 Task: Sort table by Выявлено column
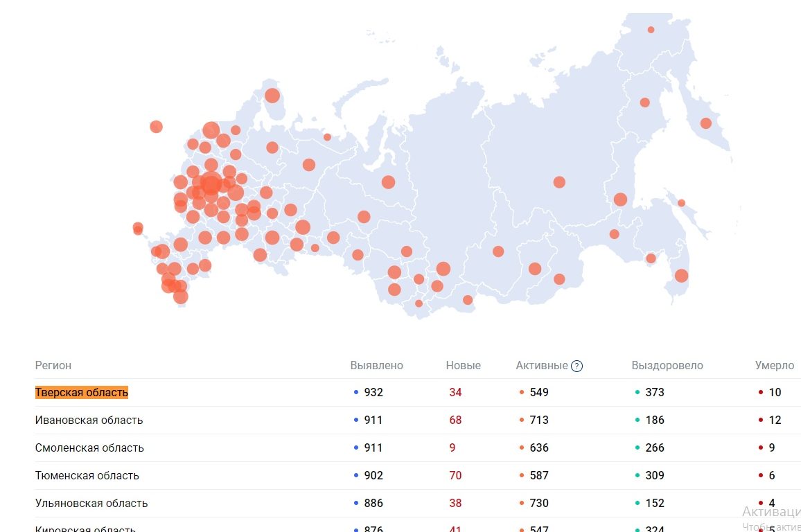click(x=375, y=365)
